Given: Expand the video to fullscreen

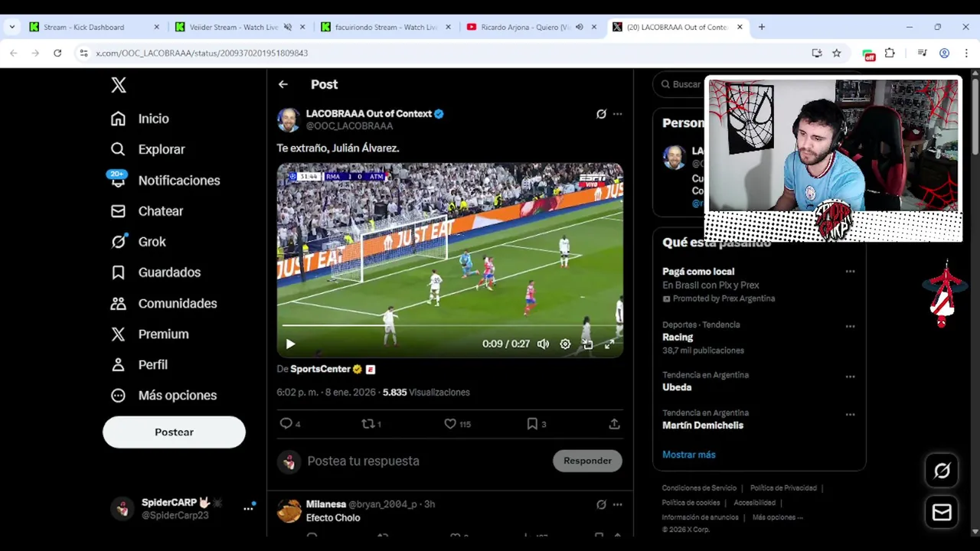Looking at the screenshot, I should pos(609,344).
